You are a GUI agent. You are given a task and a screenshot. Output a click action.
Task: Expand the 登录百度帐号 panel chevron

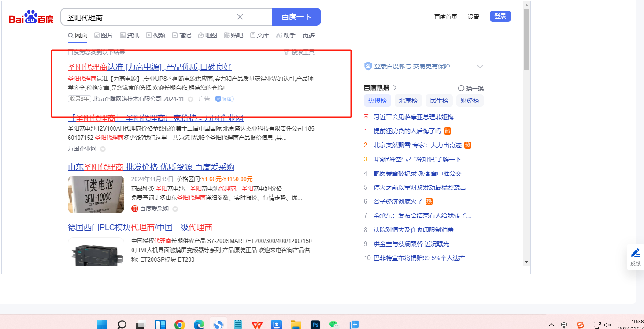tap(480, 67)
